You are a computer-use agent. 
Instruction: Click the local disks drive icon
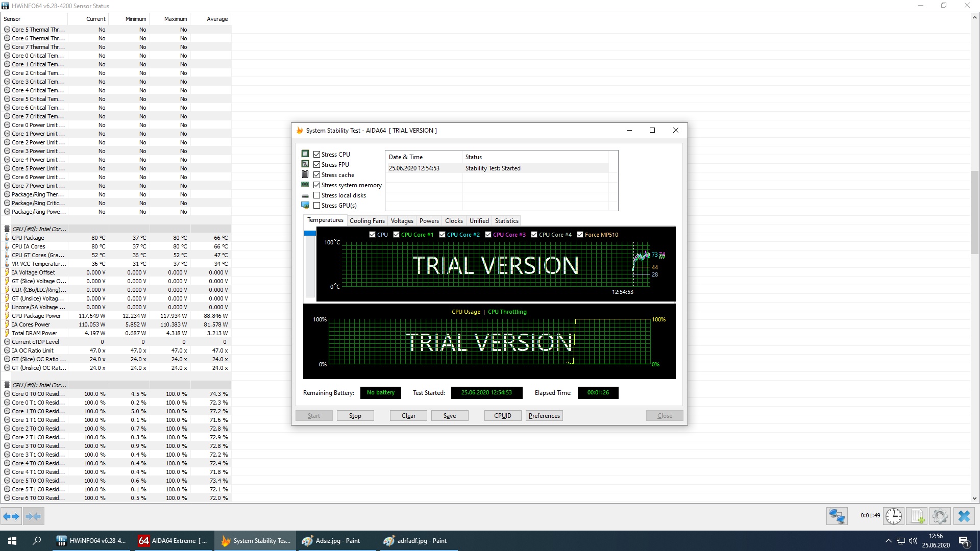(x=305, y=195)
